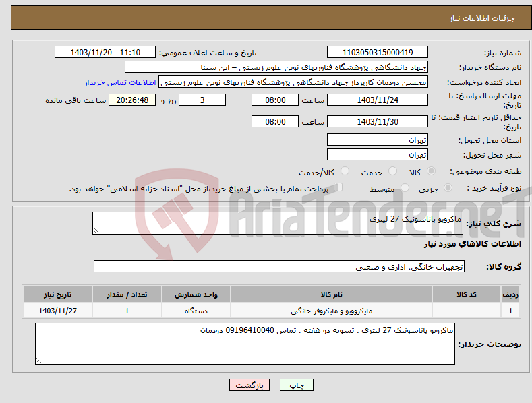Select the کالا/خدمت radio button
Viewport: 532px width, 403px height.
click(x=345, y=171)
